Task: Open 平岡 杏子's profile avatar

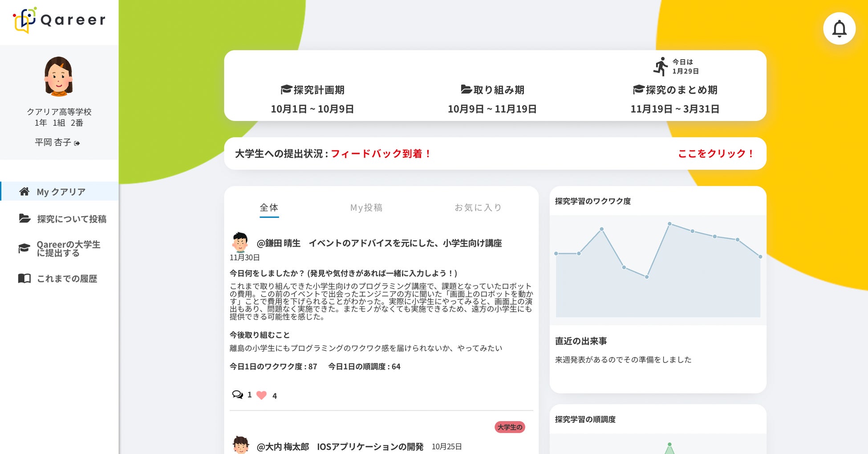Action: [x=58, y=76]
